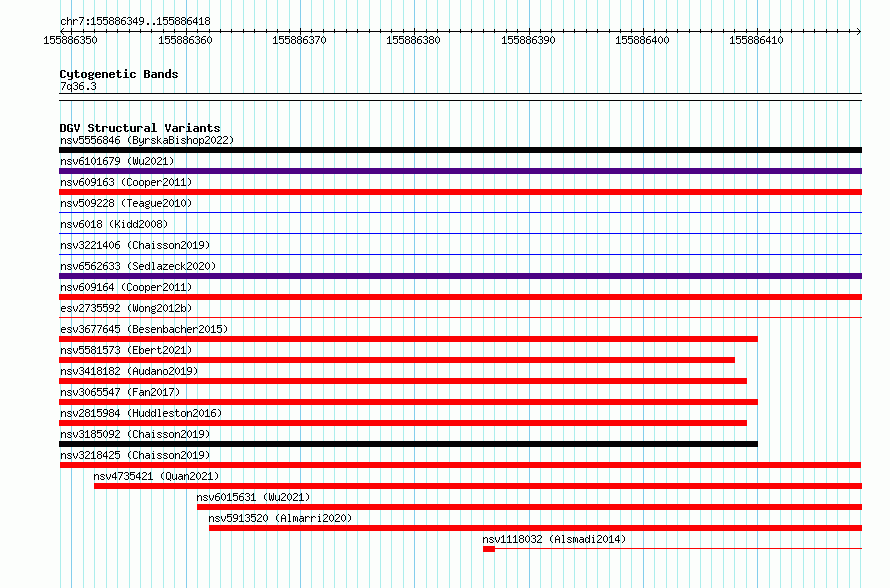Open variant nsv4735421 (Quan2021) label
The image size is (890, 588).
(x=156, y=476)
